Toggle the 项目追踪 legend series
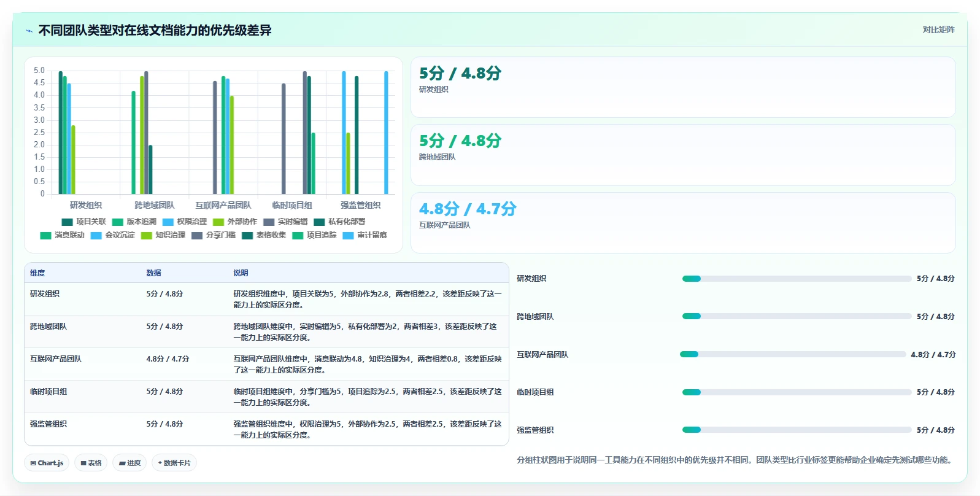Screen dimensions: 980x496 pos(314,235)
